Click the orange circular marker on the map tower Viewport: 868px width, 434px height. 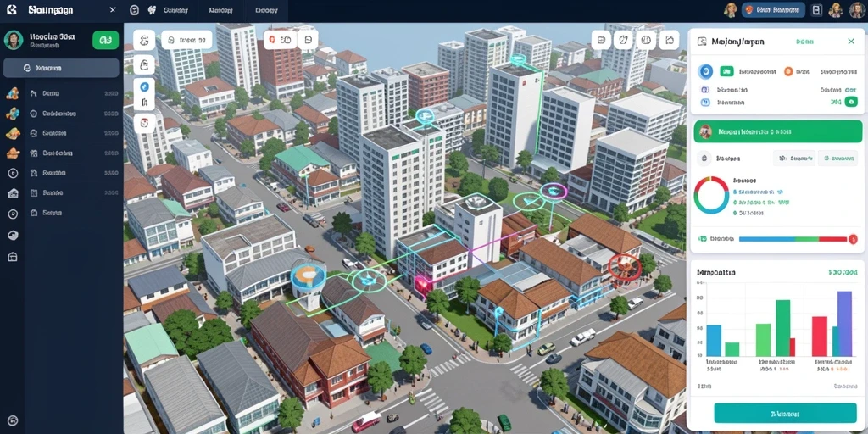(304, 274)
